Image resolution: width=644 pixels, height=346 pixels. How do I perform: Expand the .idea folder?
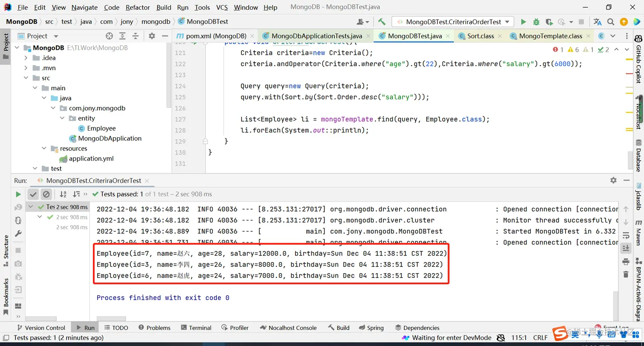click(26, 58)
